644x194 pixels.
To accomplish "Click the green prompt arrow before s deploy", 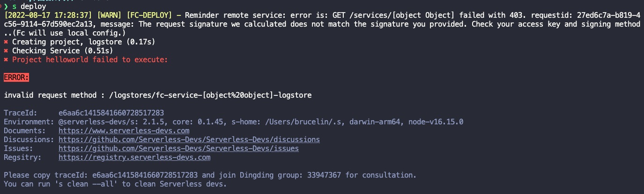I will [x=6, y=7].
